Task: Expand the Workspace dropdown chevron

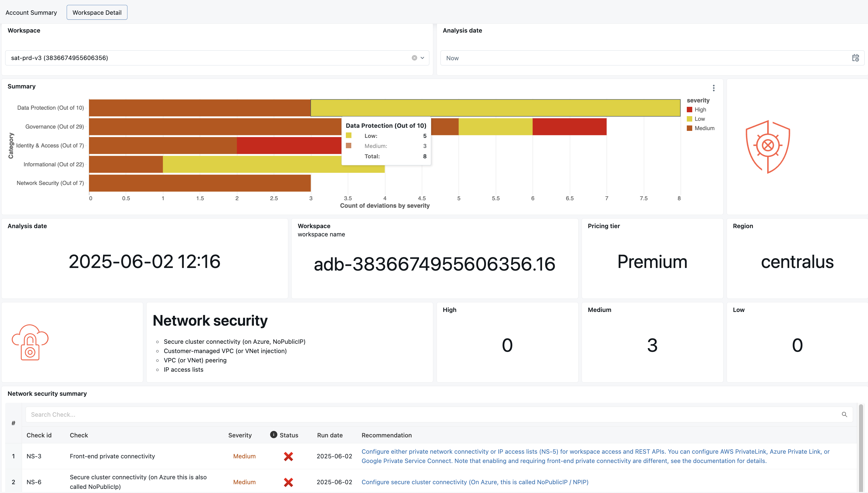Action: click(423, 58)
